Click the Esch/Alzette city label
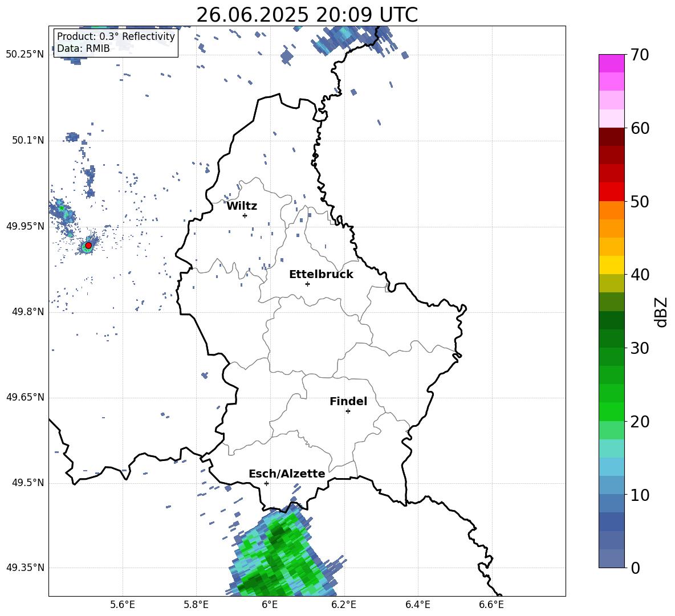This screenshot has height=616, width=675. [x=287, y=474]
